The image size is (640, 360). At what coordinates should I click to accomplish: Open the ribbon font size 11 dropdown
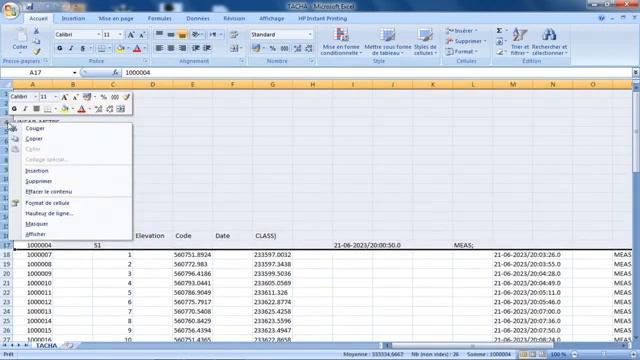[120, 35]
